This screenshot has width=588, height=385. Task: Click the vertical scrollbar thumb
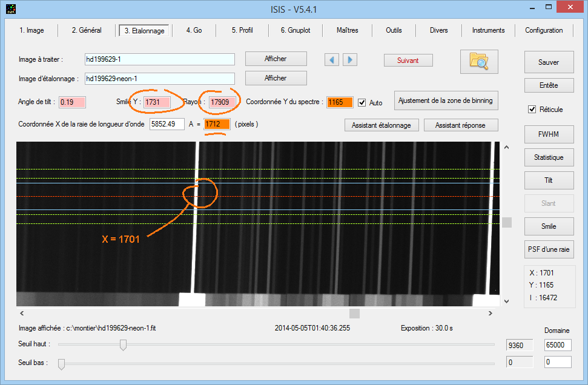[x=507, y=222]
